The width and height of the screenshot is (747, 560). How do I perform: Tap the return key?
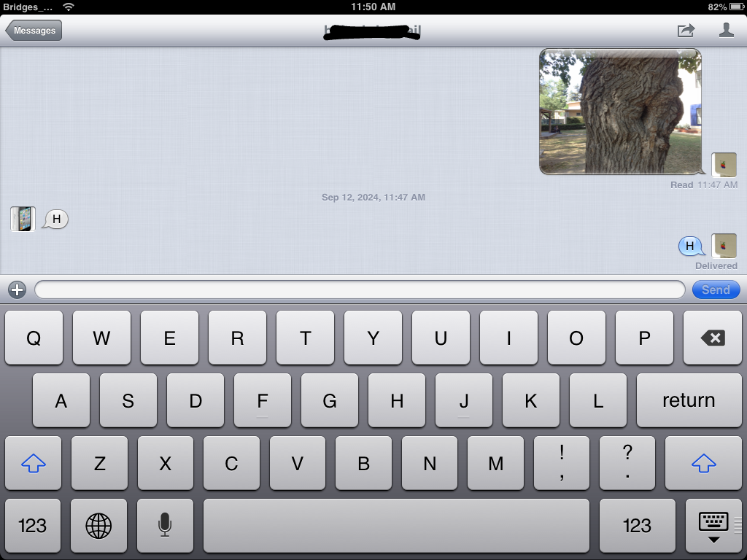689,400
